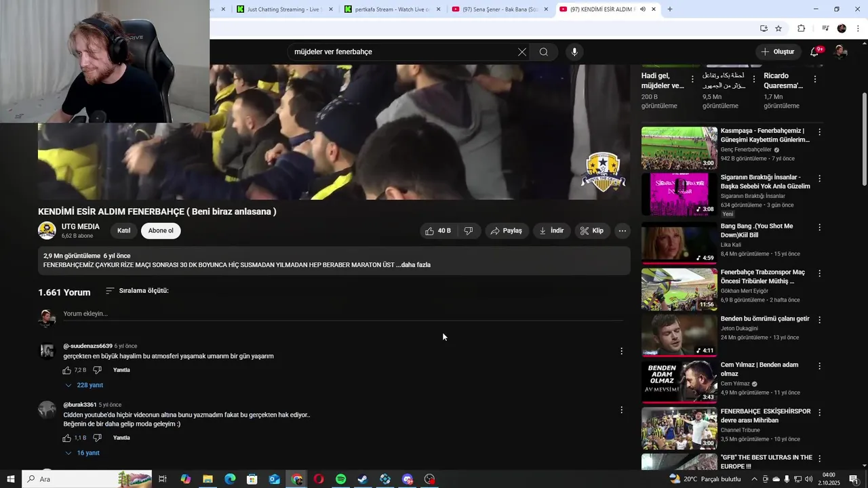Dislike the comment by @-suudenazs6639
The width and height of the screenshot is (868, 488).
coord(97,370)
